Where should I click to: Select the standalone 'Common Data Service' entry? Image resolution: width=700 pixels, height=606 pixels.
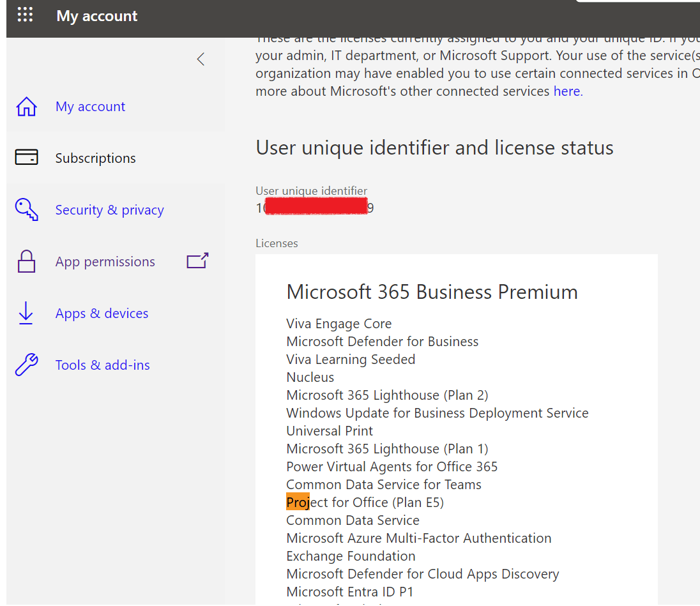point(353,520)
